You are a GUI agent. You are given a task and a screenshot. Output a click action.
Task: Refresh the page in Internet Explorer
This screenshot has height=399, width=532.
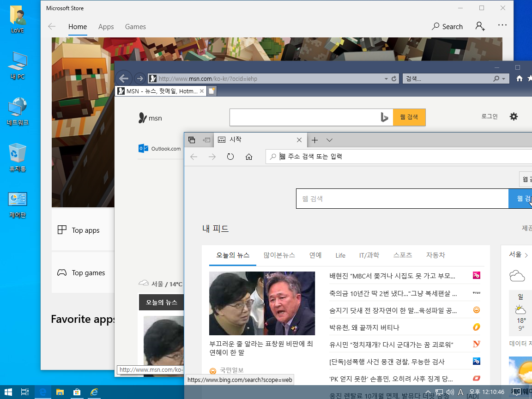click(394, 79)
